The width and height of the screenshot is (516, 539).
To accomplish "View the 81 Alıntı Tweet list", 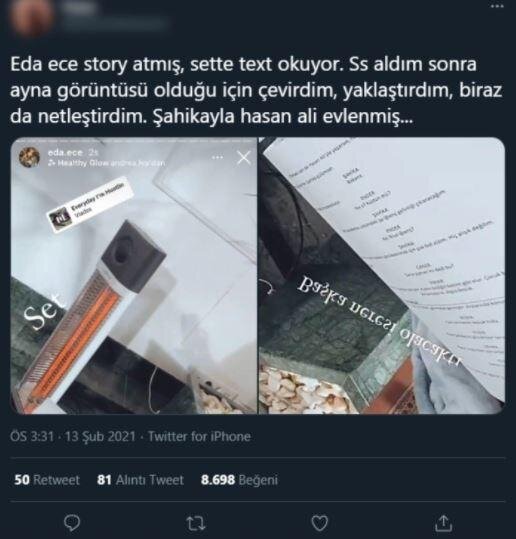I will pyautogui.click(x=140, y=480).
